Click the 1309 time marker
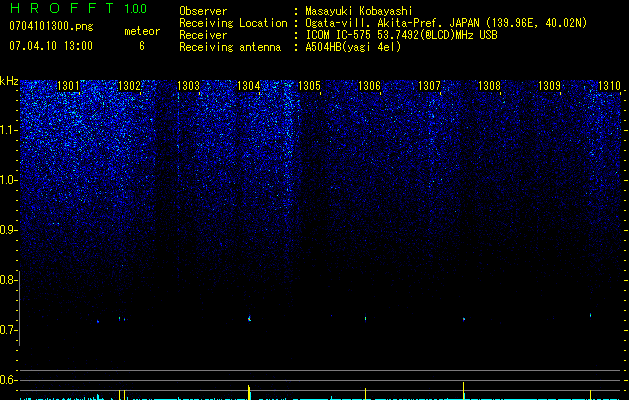 click(x=549, y=85)
